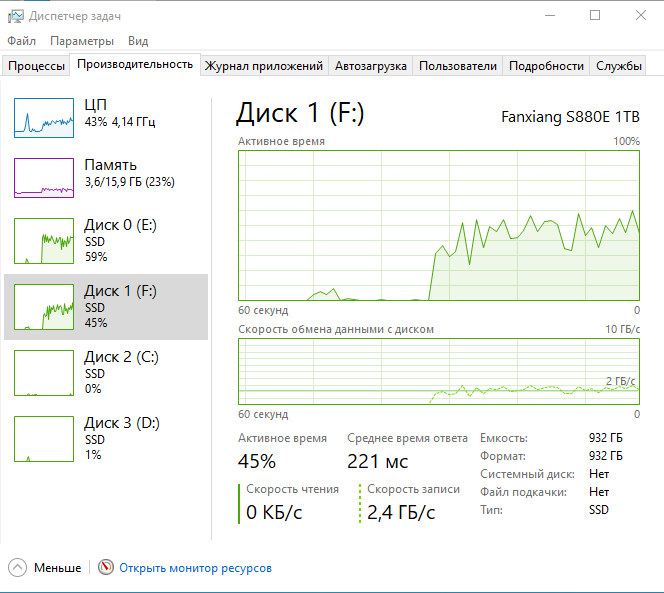Select the ЦП mini graph thumbnail
This screenshot has height=593, width=664.
[x=44, y=118]
